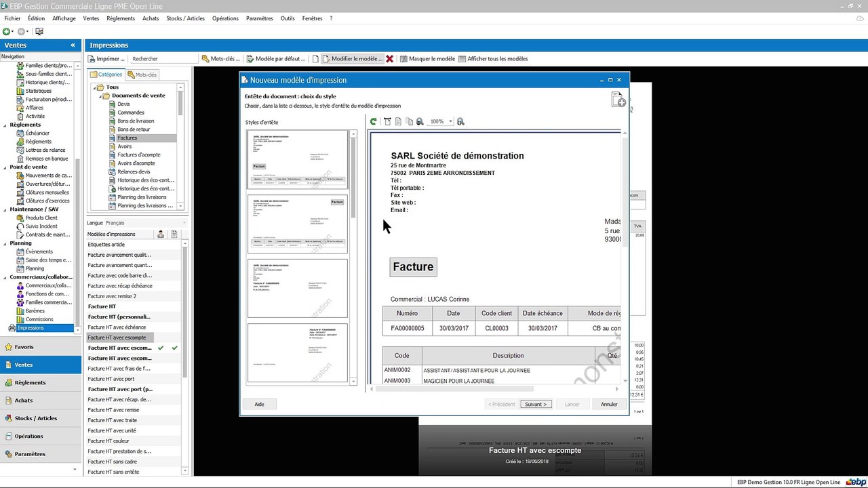Collapse the Maintenance / SAV navigation group
This screenshot has height=488, width=868.
pos(5,209)
